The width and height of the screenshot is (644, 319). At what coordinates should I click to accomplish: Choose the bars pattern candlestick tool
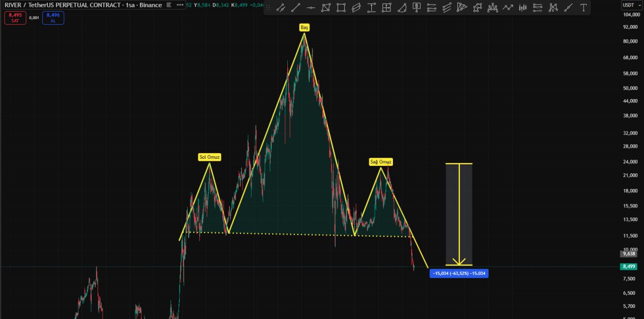point(523,8)
